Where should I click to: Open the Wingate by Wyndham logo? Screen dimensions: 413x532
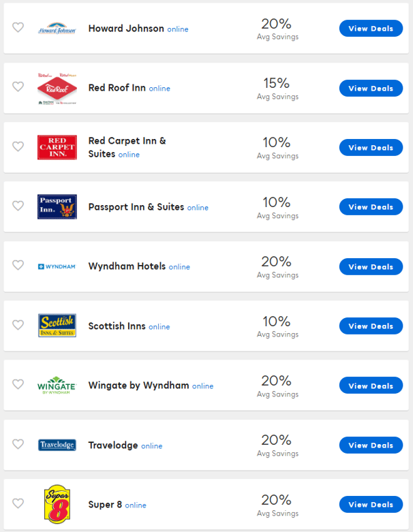[57, 386]
